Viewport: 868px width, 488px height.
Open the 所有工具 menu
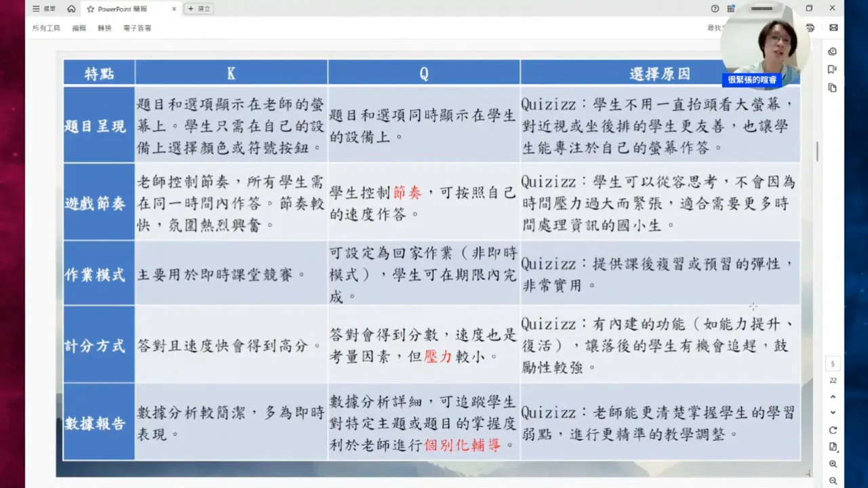46,28
